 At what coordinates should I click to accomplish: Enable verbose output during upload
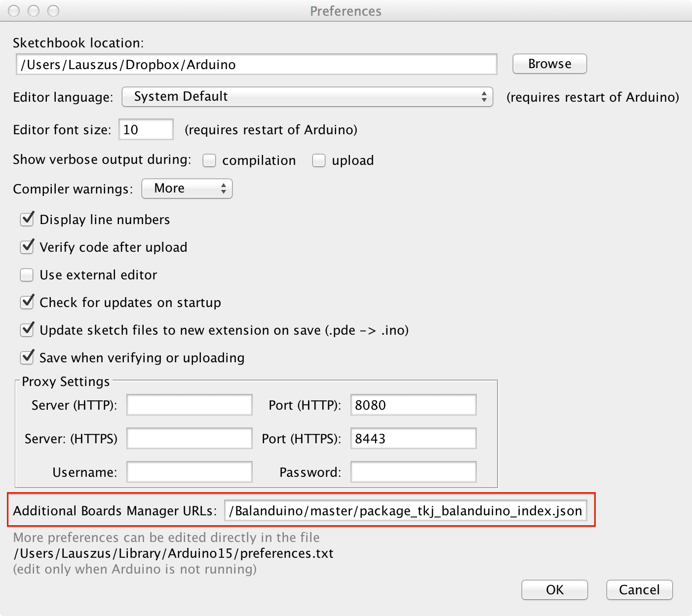click(319, 160)
